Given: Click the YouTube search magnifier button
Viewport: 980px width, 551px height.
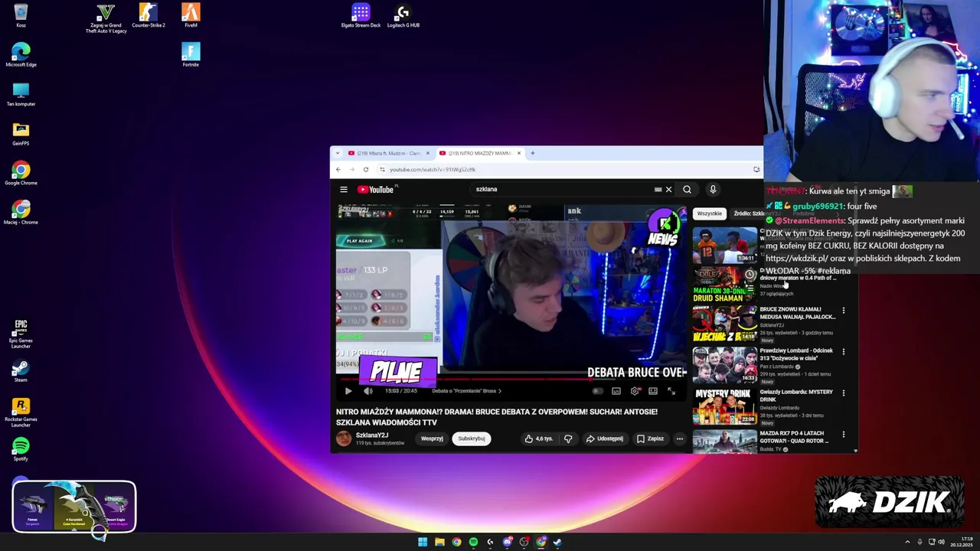Looking at the screenshot, I should (x=687, y=189).
